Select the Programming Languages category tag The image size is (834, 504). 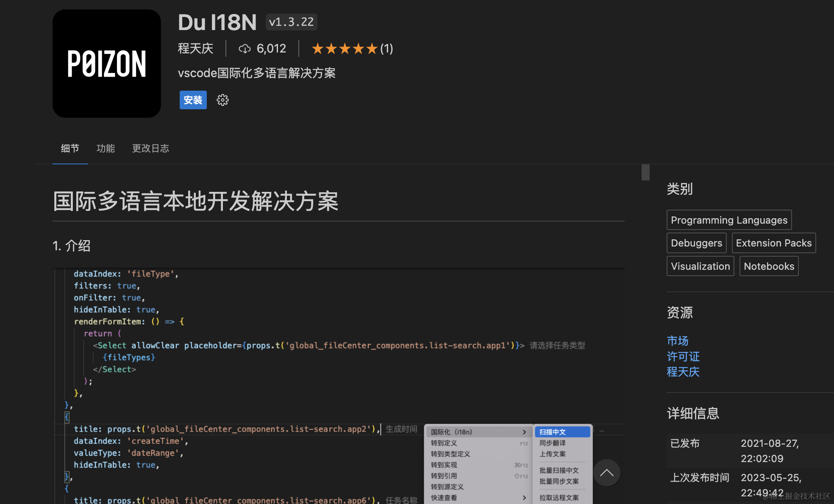729,220
